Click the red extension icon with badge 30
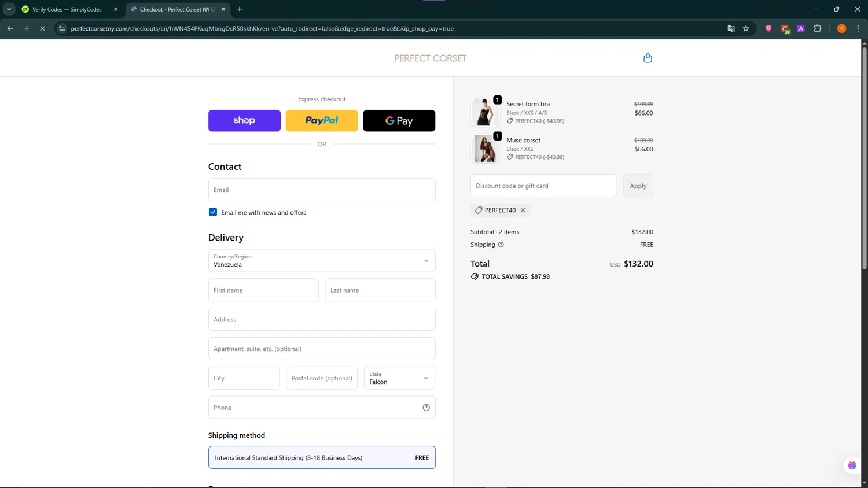Viewport: 868px width, 488px height. [785, 29]
